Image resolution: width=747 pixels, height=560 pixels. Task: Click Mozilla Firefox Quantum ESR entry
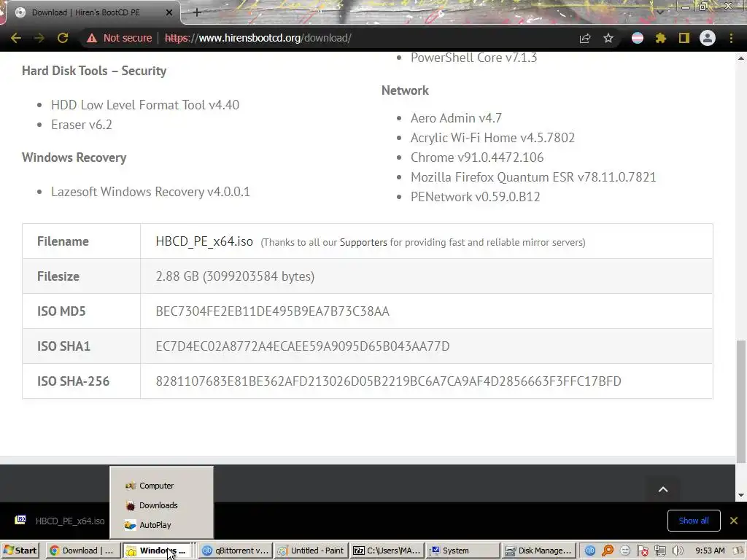533,177
